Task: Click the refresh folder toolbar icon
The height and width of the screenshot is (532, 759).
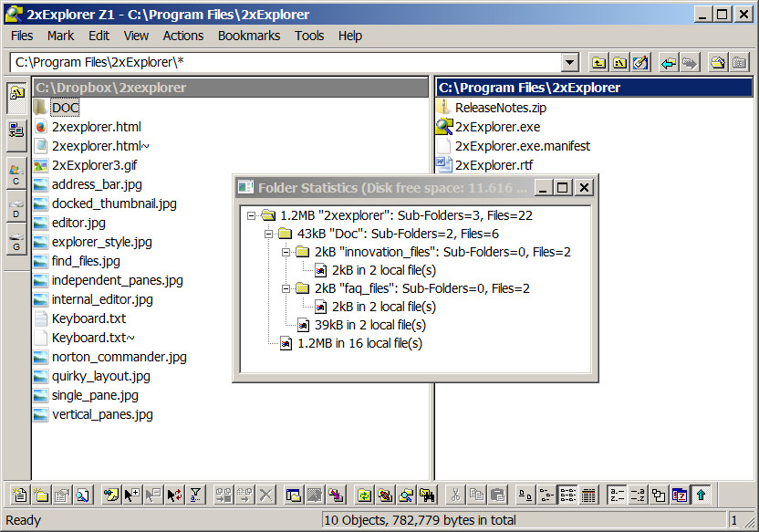Action: pos(364,495)
